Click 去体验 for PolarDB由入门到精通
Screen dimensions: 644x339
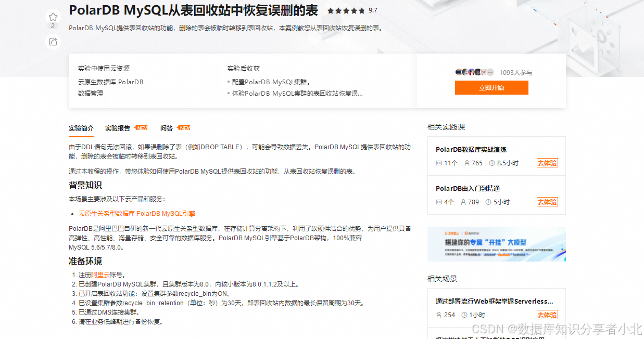(x=547, y=202)
